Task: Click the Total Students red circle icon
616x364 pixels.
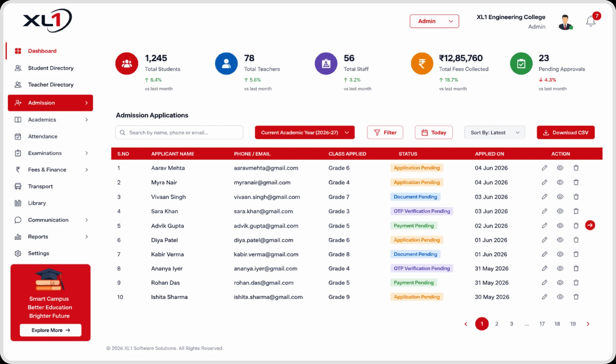Action: pos(127,64)
